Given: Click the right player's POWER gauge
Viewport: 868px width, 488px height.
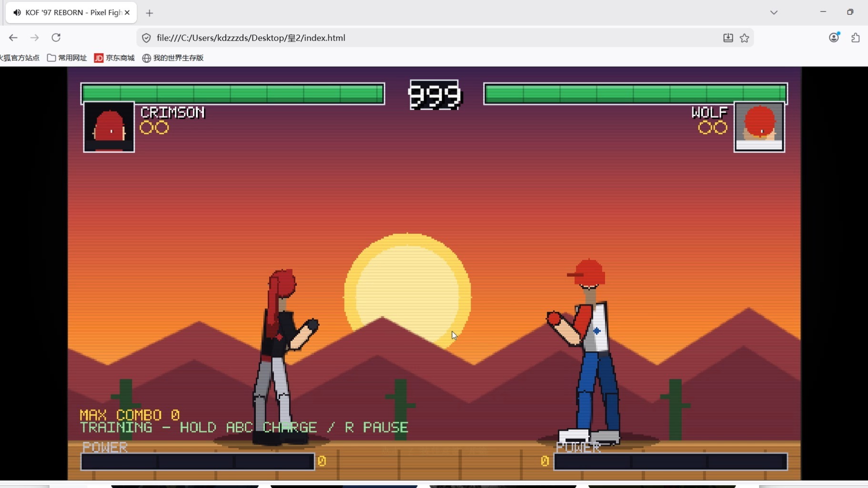Looking at the screenshot, I should coord(670,461).
